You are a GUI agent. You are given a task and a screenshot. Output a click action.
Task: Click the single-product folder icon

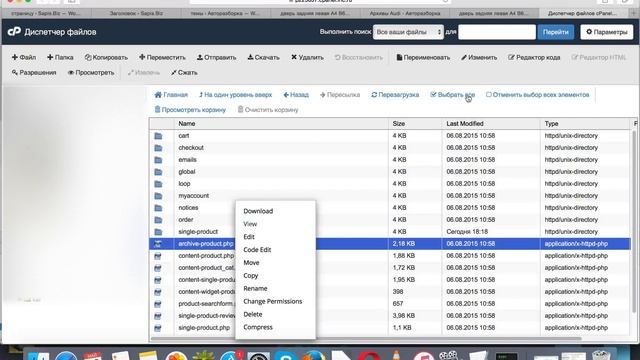[x=158, y=232]
